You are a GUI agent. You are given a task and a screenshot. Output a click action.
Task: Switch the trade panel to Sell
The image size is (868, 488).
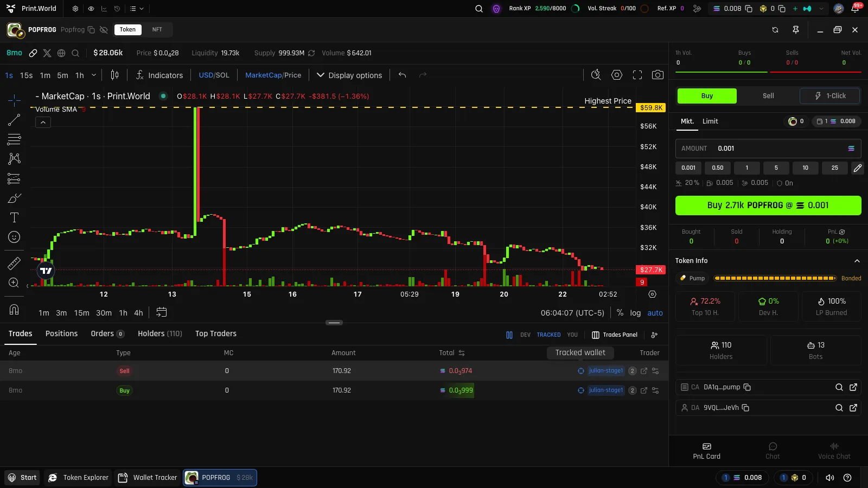768,96
